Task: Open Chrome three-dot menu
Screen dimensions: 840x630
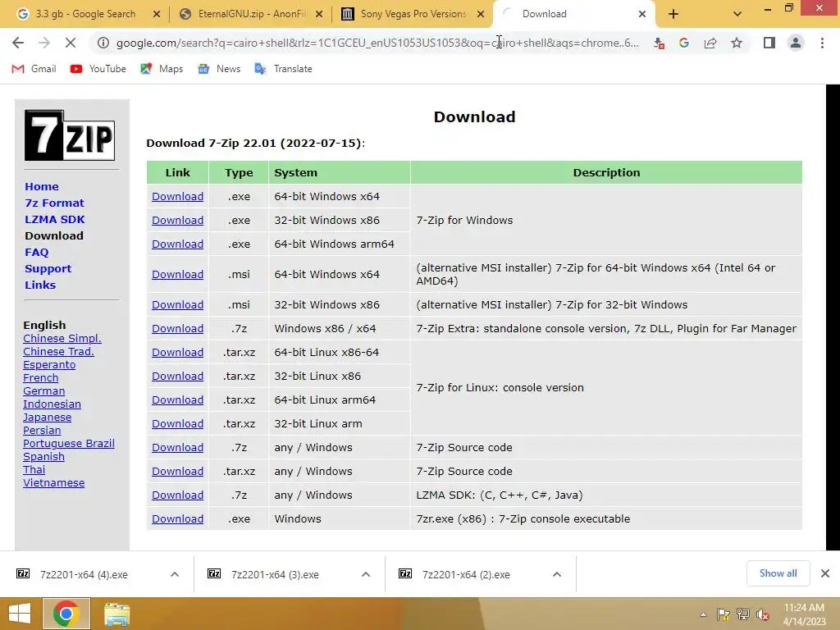Action: 822,43
